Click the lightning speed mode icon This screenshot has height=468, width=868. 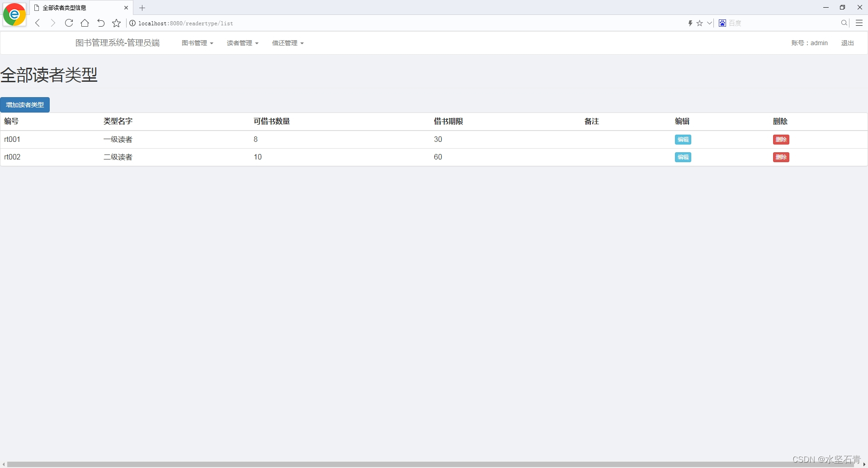tap(690, 23)
